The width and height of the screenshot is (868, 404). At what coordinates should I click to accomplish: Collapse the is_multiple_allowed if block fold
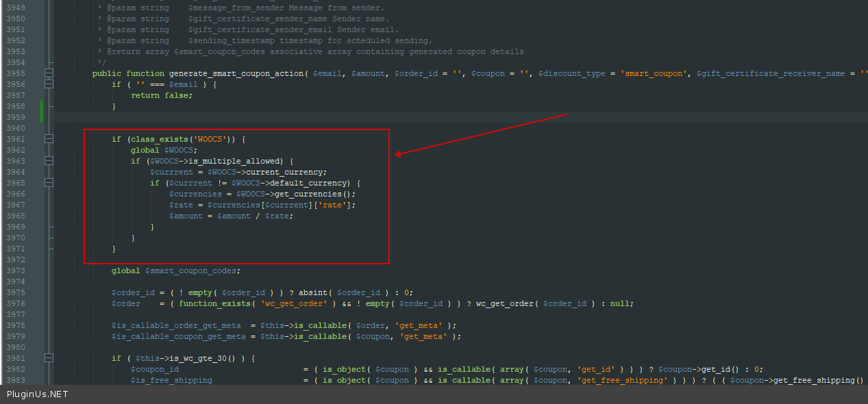pyautogui.click(x=49, y=161)
